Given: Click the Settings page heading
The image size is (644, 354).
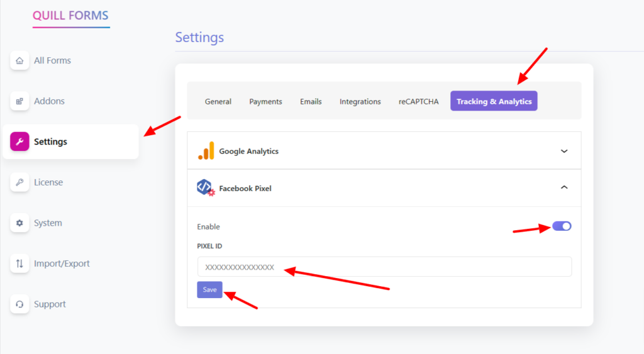Looking at the screenshot, I should click(199, 37).
